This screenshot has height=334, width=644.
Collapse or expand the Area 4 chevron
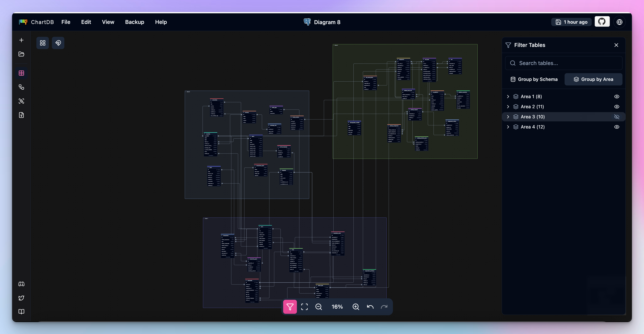point(508,127)
